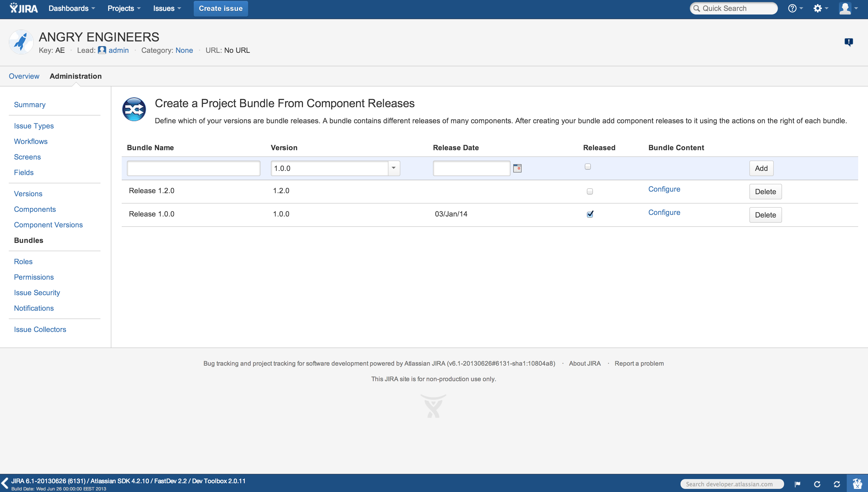Uncheck Released for Release 1.0.0

pyautogui.click(x=590, y=214)
